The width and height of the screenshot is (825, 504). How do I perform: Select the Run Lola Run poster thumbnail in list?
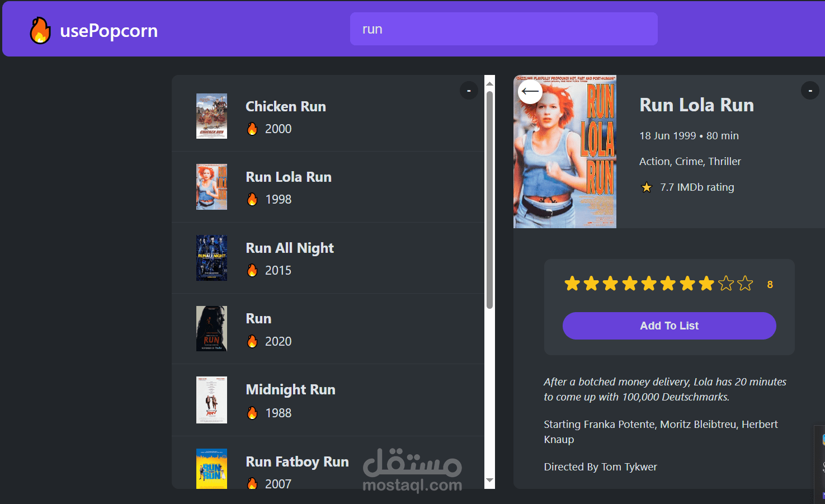coord(211,187)
